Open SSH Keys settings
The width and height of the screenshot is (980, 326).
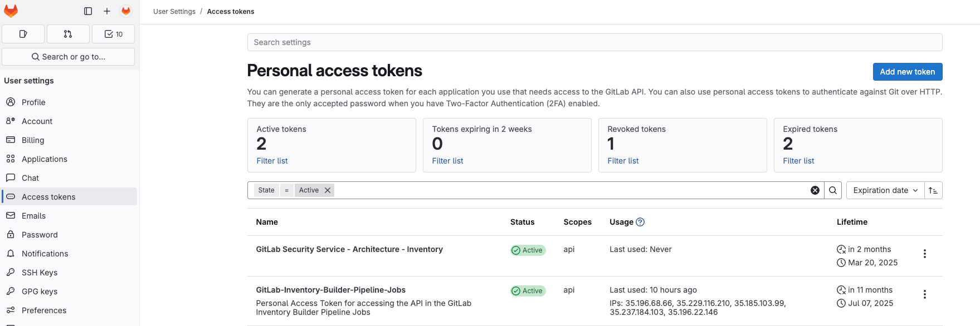point(69,273)
